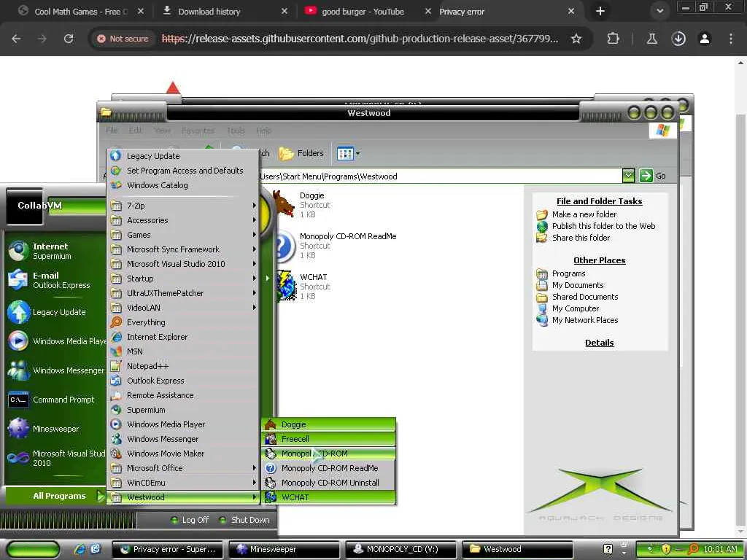The image size is (747, 560).
Task: Expand the VideoLAN submenu
Action: [183, 308]
